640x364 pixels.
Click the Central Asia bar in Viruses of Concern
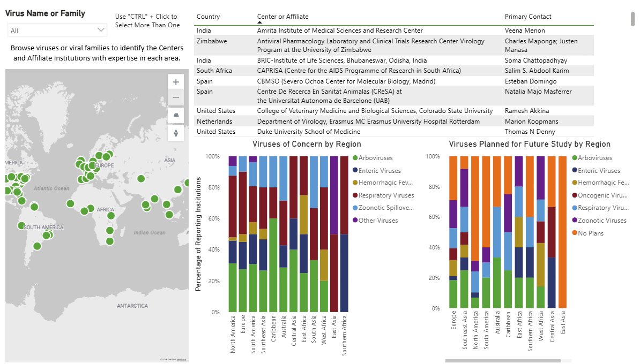pyautogui.click(x=294, y=234)
